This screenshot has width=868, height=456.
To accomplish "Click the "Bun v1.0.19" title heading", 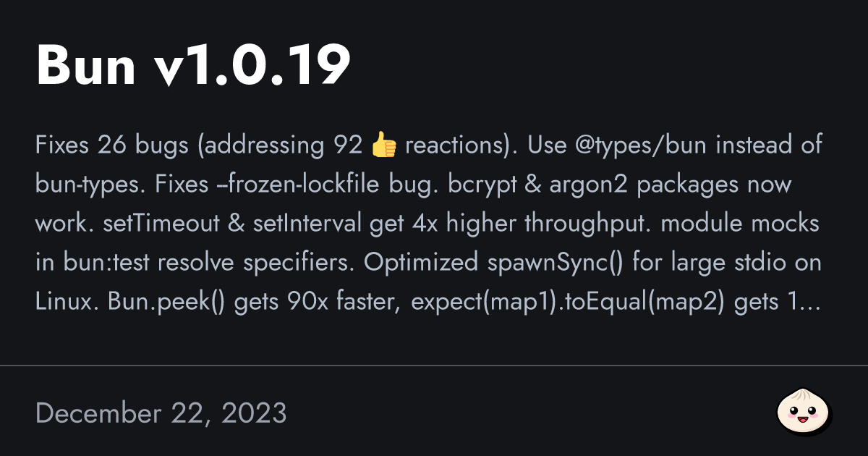I will [193, 65].
